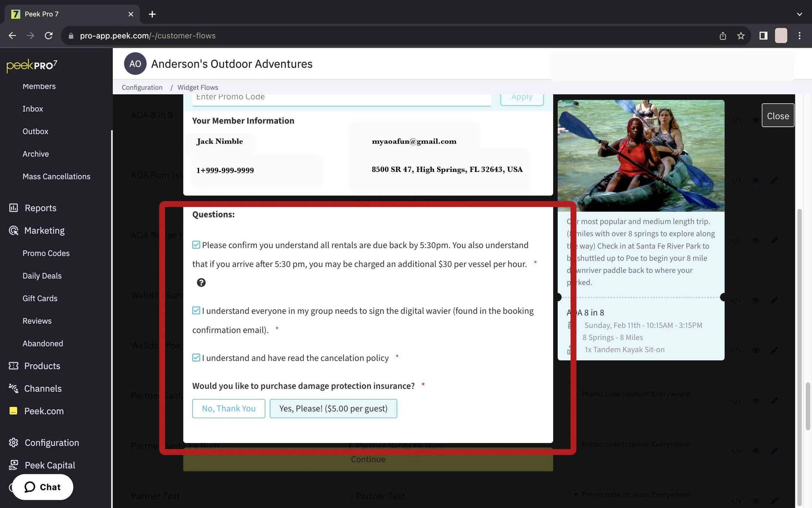Choose Yes, Please! insurance option

333,408
